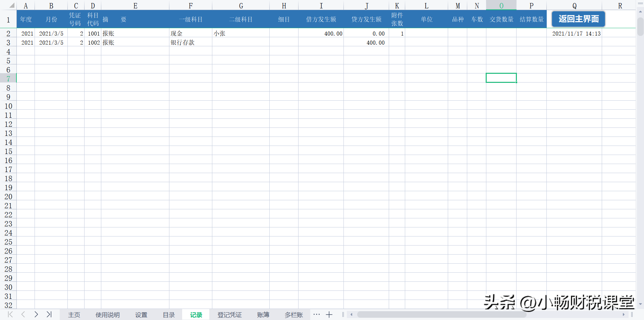Switch to the 账簿 sheet tab
The image size is (644, 320).
(x=263, y=315)
